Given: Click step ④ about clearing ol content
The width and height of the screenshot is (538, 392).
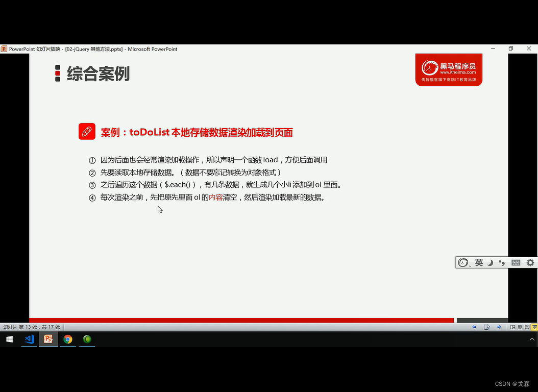Looking at the screenshot, I should point(207,198).
